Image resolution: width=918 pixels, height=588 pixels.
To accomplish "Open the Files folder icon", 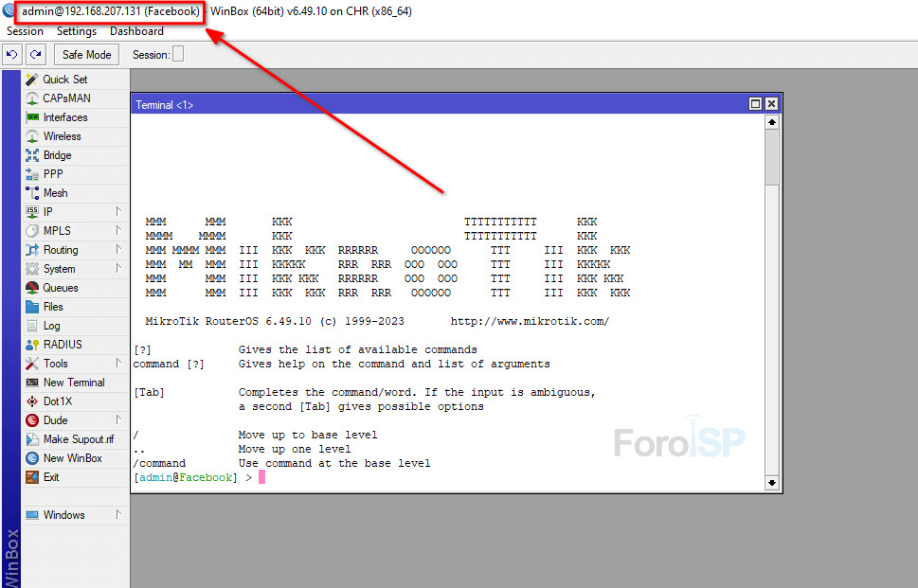I will point(32,307).
